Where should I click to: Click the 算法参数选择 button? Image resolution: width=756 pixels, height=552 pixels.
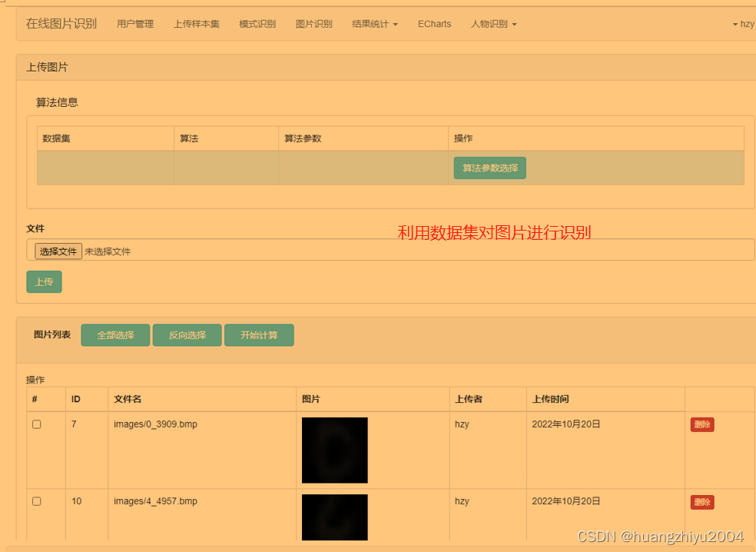(x=490, y=168)
